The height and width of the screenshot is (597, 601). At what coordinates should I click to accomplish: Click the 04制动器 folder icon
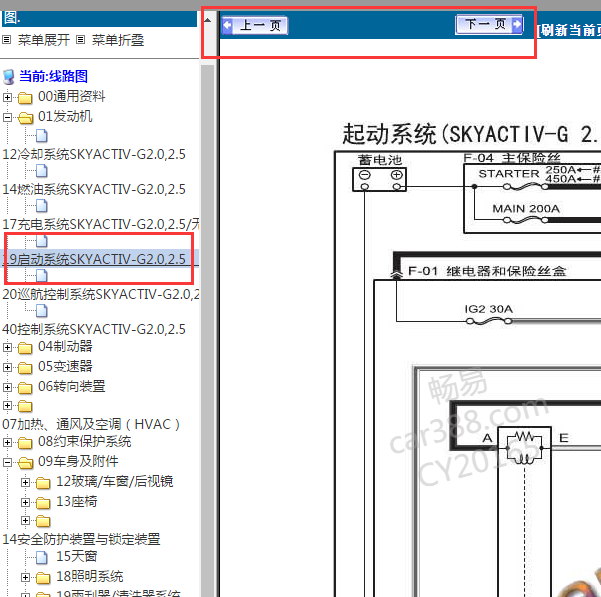[25, 348]
